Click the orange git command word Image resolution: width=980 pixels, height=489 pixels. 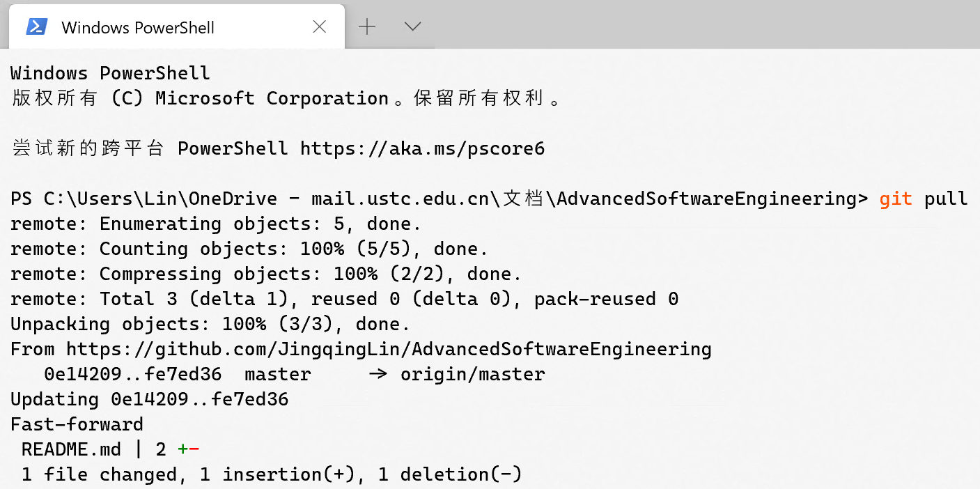click(x=896, y=199)
